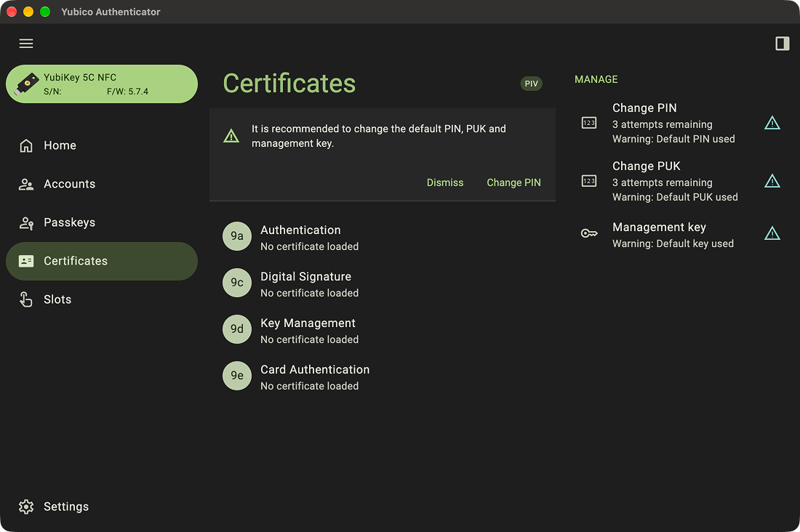The width and height of the screenshot is (800, 532).
Task: Click the 9d slot circle badge
Action: pos(237,329)
